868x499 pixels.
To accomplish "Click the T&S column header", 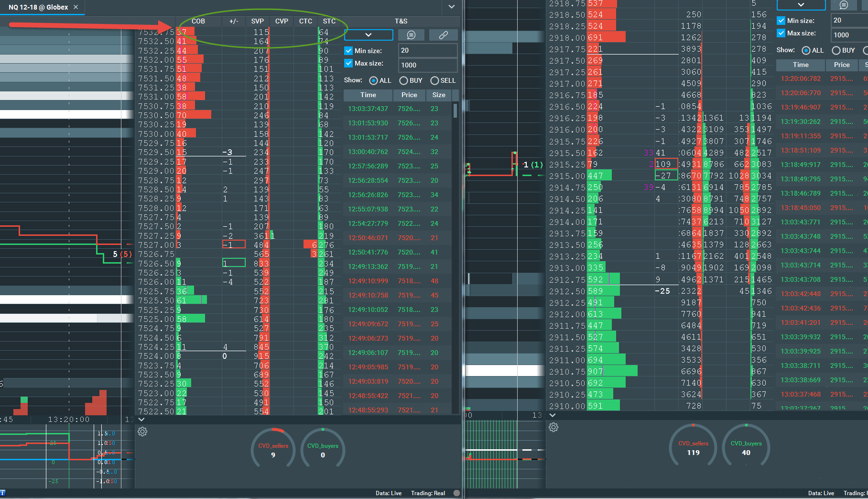I will pos(401,21).
